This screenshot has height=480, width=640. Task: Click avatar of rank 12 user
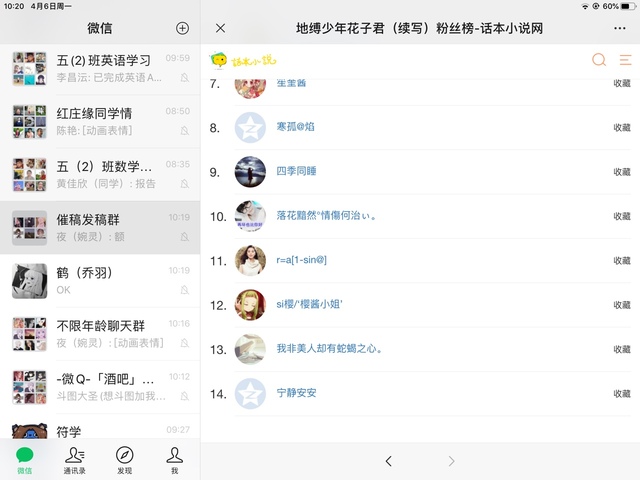250,305
